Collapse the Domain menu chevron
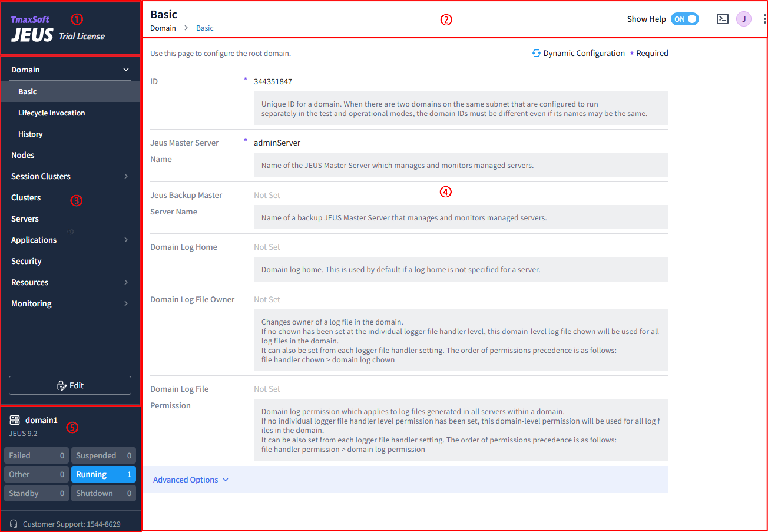The width and height of the screenshot is (768, 532). (x=125, y=70)
